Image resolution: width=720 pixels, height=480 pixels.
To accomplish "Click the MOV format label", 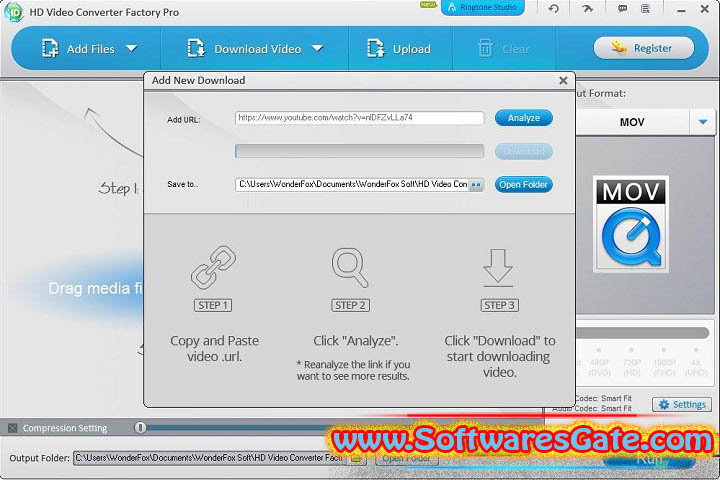I will tap(632, 123).
